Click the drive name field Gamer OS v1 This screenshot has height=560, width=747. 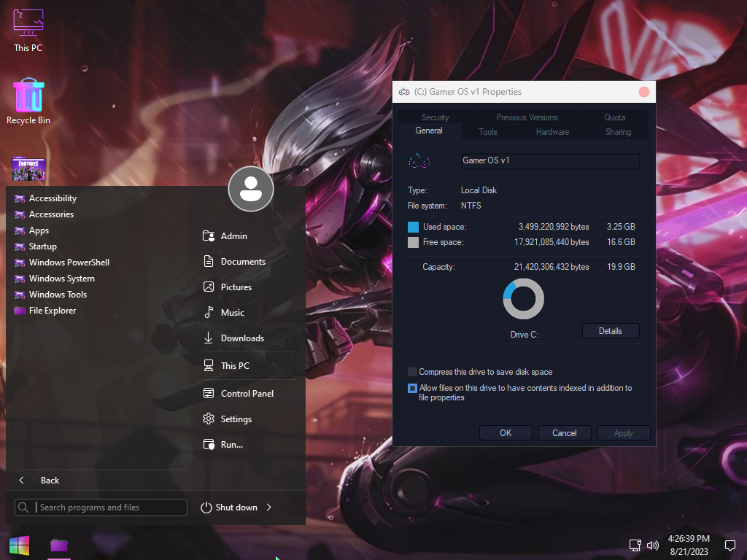click(x=550, y=161)
